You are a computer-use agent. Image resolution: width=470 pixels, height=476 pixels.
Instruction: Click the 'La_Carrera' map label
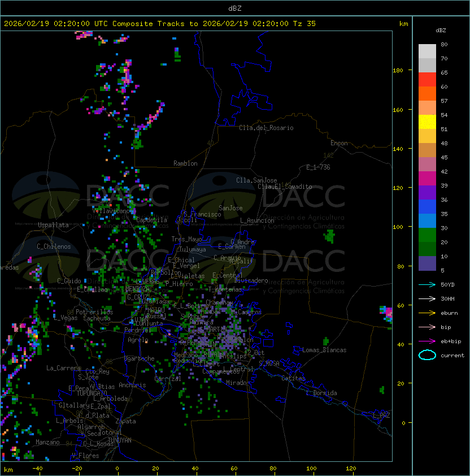pyautogui.click(x=63, y=368)
